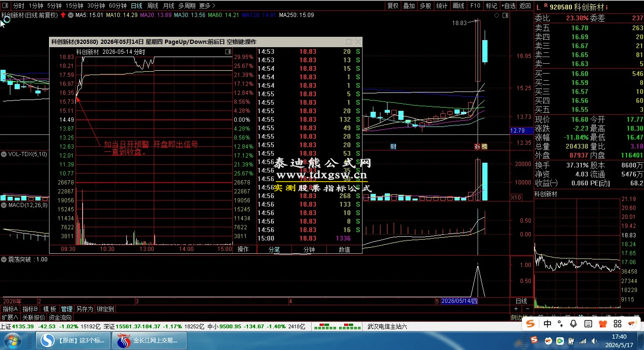The width and height of the screenshot is (644, 350).
Task: Click the IME microphone voice input icon
Action: 573,324
